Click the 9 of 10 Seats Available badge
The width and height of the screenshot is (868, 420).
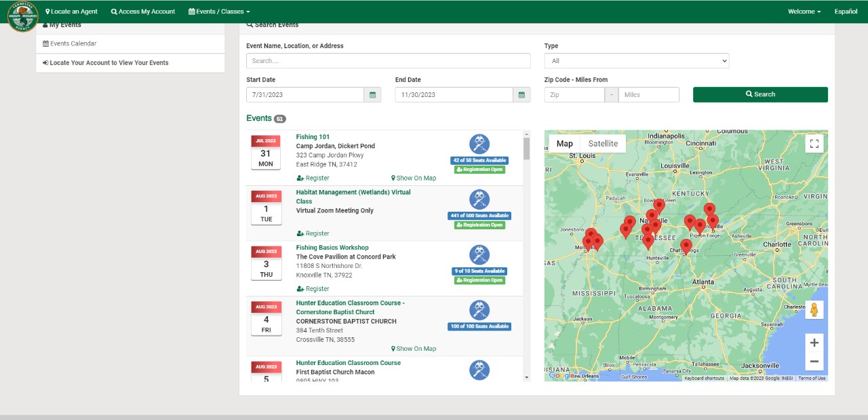[479, 271]
